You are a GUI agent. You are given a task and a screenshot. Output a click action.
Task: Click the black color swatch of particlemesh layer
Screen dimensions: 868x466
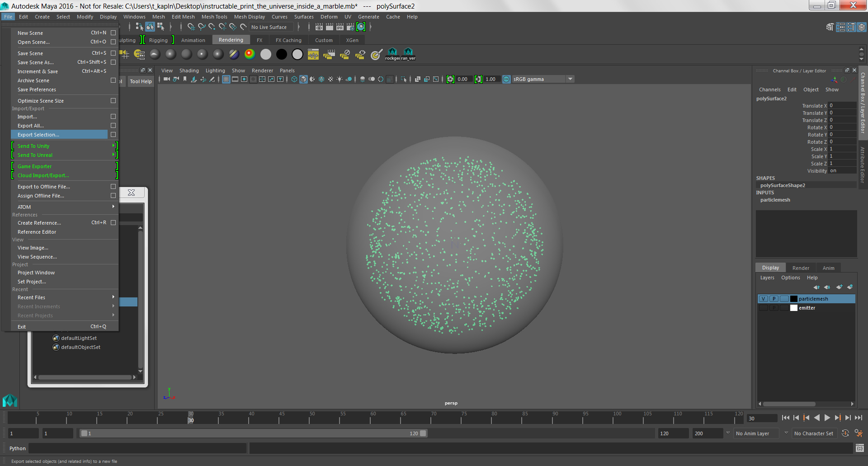793,299
